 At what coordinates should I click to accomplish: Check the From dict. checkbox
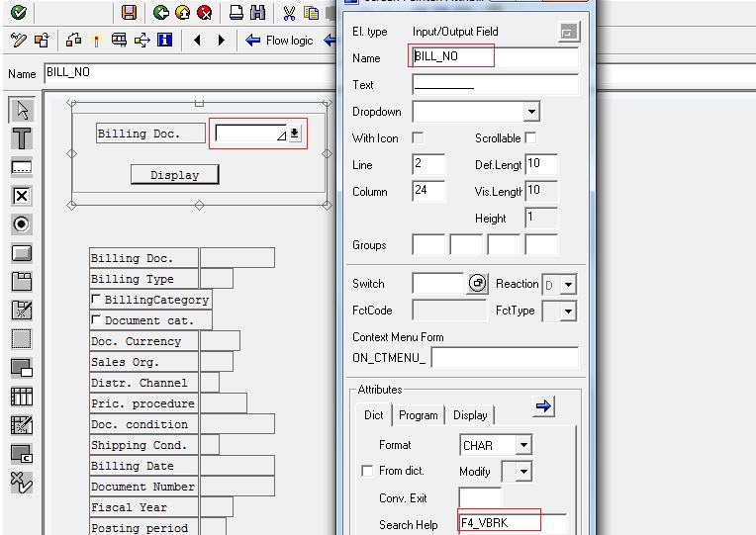pos(368,472)
